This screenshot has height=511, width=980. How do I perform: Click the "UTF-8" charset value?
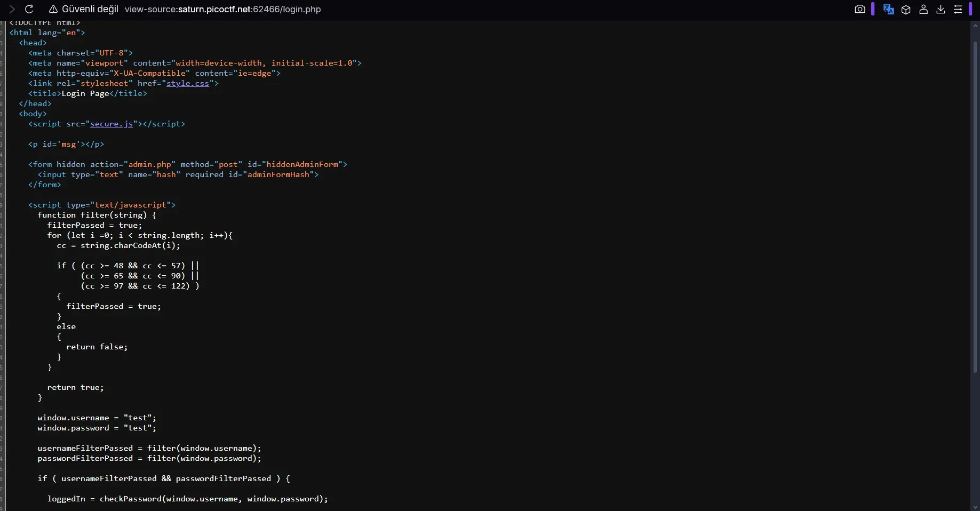point(111,53)
